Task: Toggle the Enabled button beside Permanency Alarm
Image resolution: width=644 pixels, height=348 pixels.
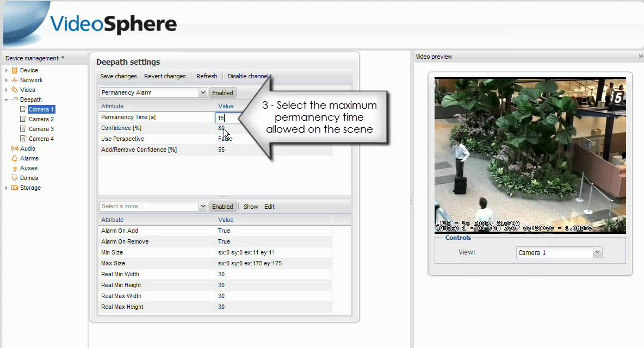Action: tap(222, 93)
